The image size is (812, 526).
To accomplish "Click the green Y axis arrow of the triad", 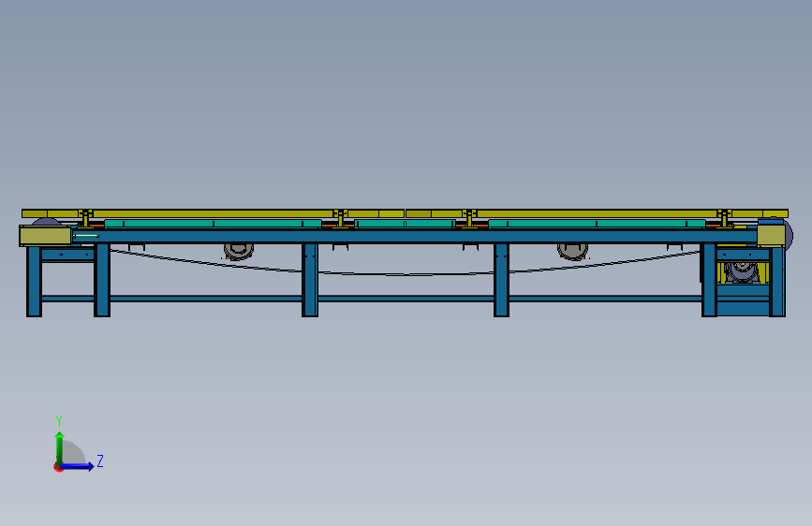I will [x=60, y=448].
